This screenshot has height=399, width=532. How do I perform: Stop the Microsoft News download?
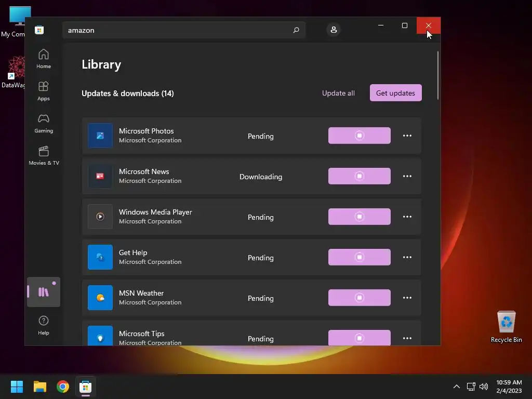[x=360, y=176]
